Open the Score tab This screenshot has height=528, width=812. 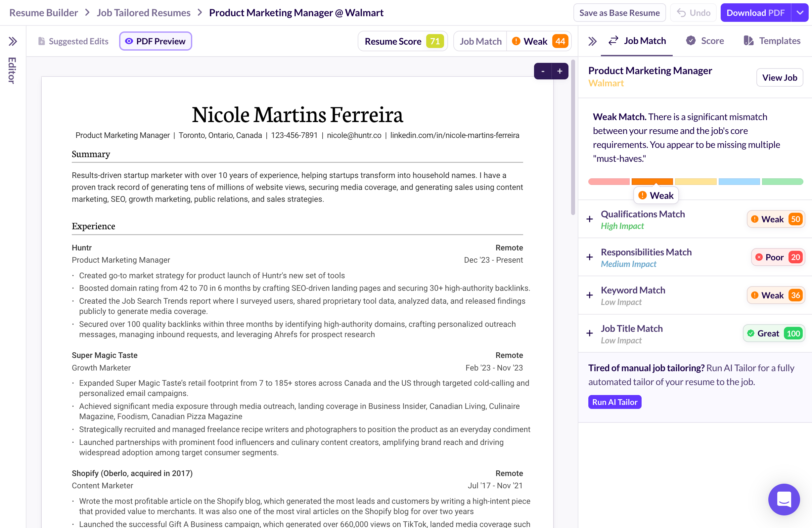pyautogui.click(x=705, y=41)
